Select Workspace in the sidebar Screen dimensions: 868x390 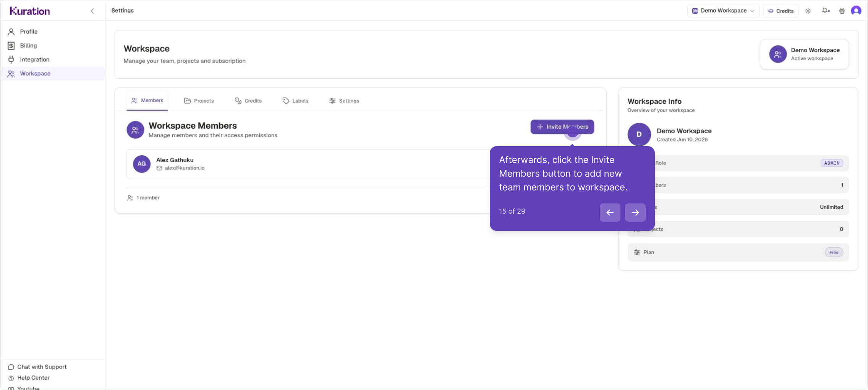pyautogui.click(x=53, y=74)
